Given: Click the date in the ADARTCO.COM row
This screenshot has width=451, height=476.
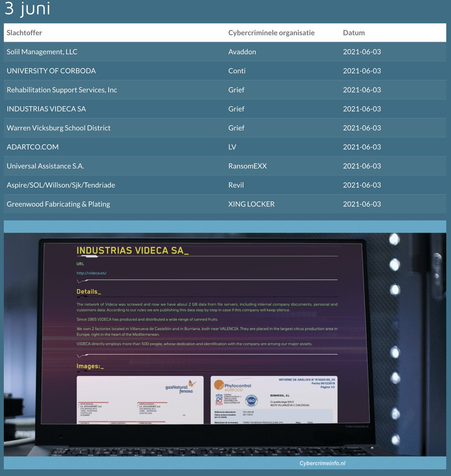Looking at the screenshot, I should pos(362,147).
